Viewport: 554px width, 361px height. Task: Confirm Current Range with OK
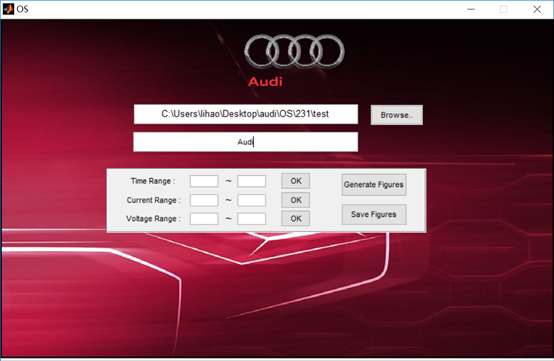coord(296,200)
